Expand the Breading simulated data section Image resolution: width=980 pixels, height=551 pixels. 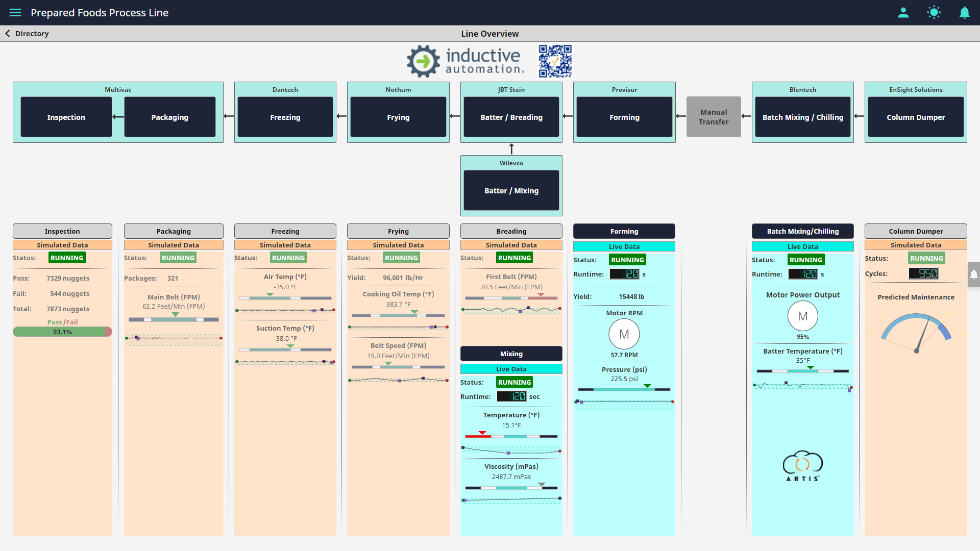click(511, 245)
